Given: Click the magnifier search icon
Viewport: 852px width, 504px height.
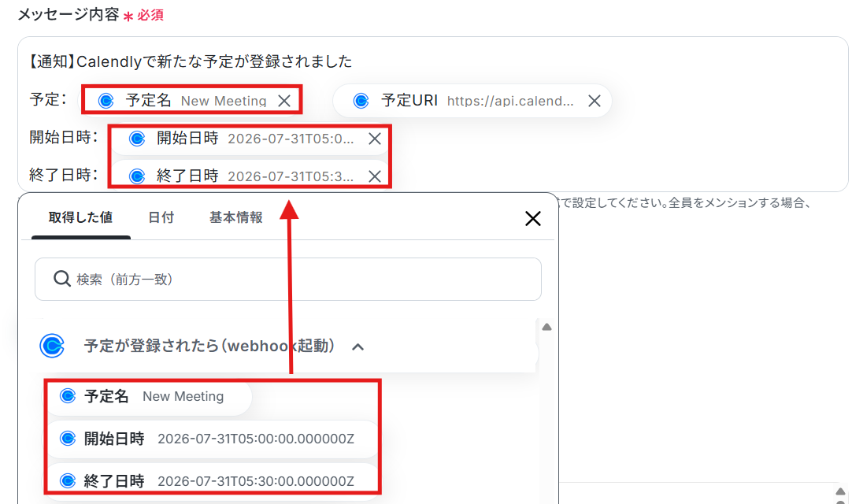Looking at the screenshot, I should click(x=62, y=279).
